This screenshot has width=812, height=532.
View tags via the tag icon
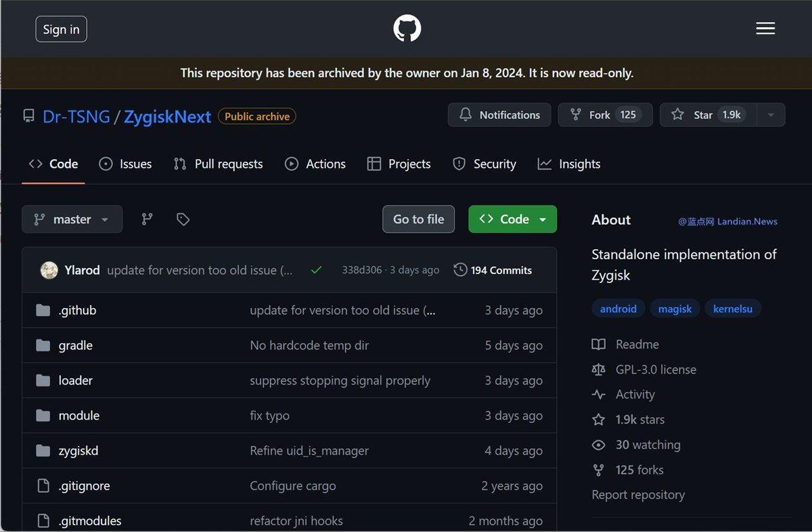click(x=183, y=219)
